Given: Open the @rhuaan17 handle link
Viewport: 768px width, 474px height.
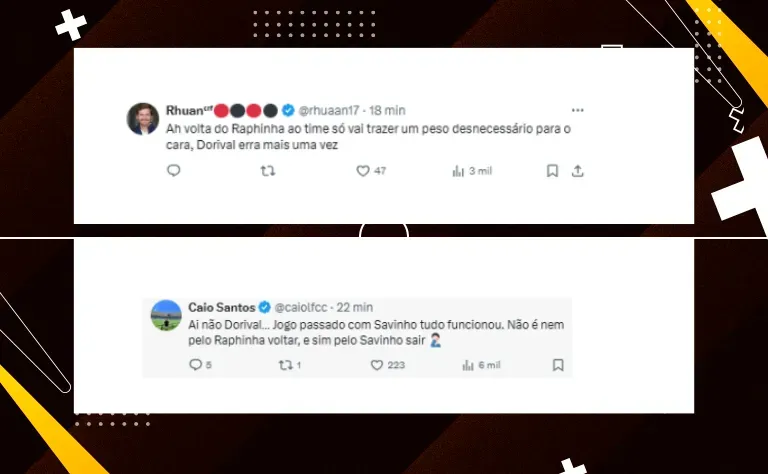Looking at the screenshot, I should 329,111.
